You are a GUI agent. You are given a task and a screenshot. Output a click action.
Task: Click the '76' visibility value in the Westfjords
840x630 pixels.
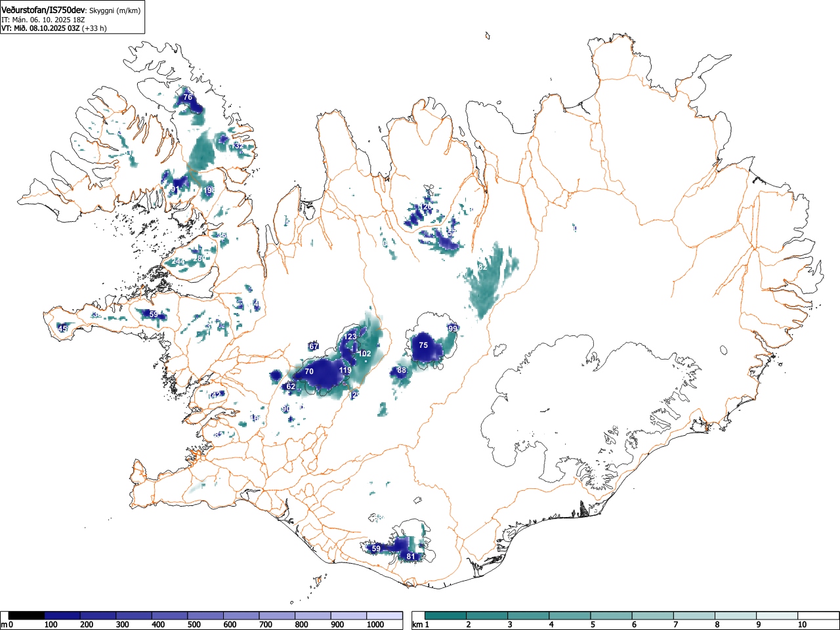[x=188, y=97]
